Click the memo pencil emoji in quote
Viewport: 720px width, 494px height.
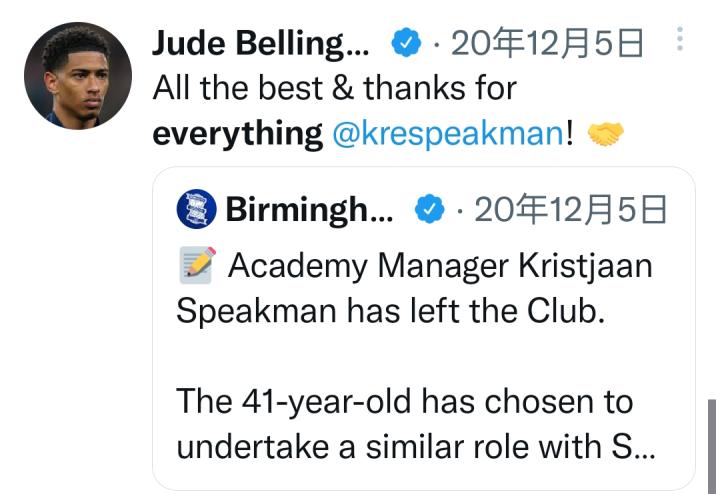click(198, 265)
